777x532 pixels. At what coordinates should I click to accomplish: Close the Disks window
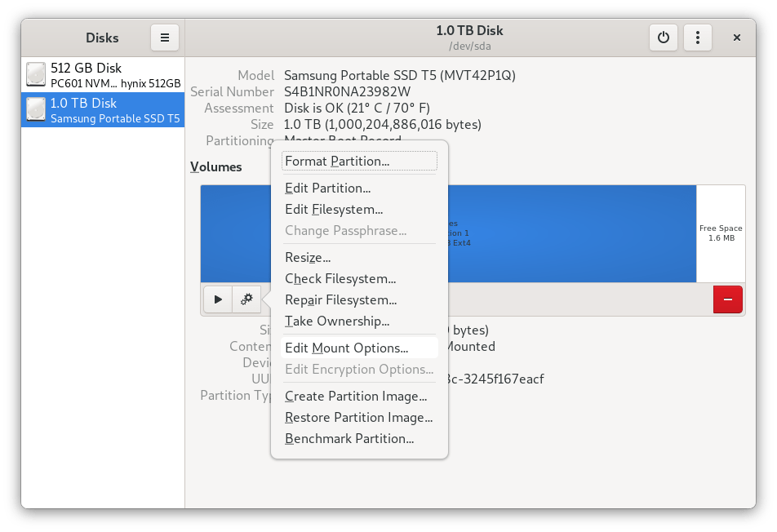(x=736, y=38)
